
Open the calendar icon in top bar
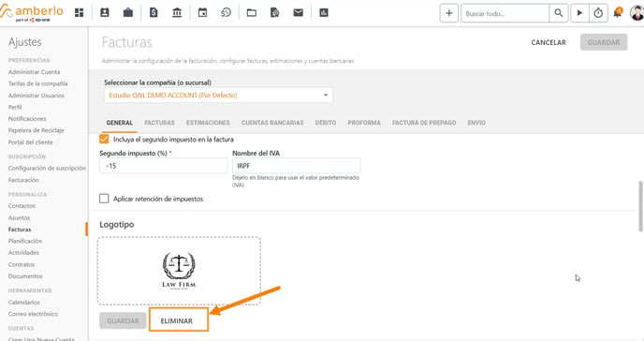[x=202, y=13]
